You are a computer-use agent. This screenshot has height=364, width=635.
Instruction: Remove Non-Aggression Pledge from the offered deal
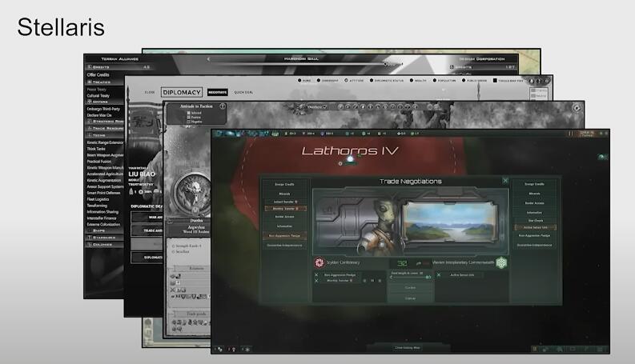pyautogui.click(x=316, y=275)
